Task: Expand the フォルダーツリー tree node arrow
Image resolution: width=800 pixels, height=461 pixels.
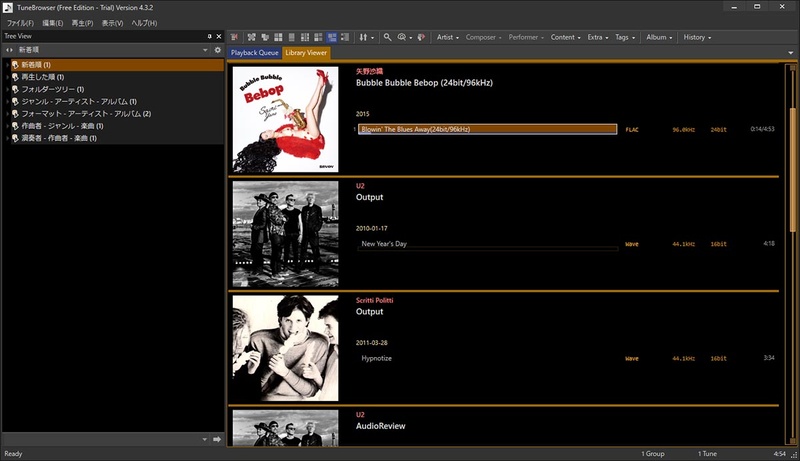Action: click(x=7, y=89)
